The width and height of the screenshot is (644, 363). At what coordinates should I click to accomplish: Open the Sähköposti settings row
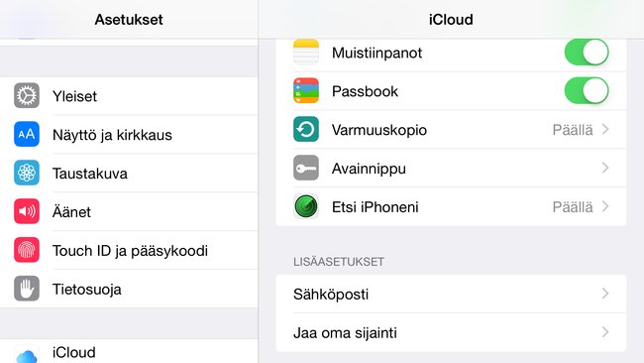451,294
